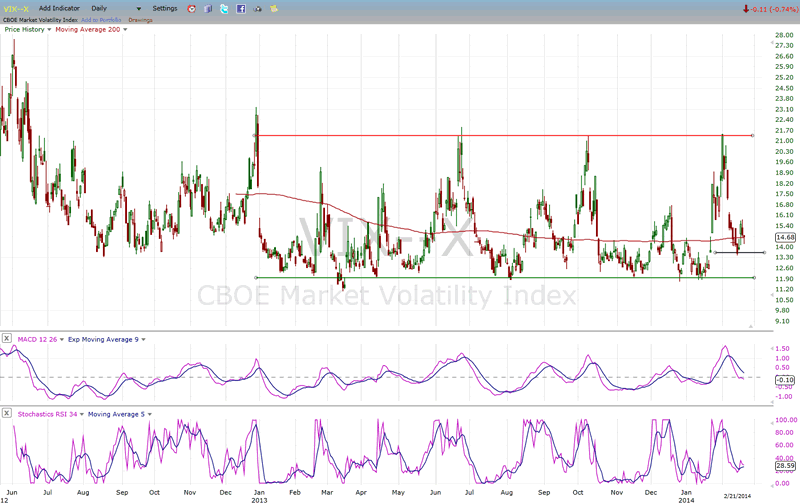The image size is (800, 504).
Task: Expand the Price History dropdown arrow
Action: pos(49,30)
